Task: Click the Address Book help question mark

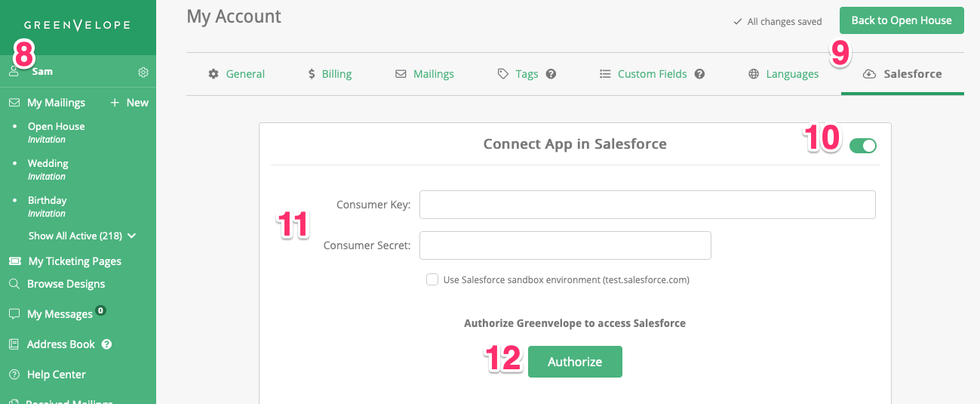Action: click(x=106, y=344)
